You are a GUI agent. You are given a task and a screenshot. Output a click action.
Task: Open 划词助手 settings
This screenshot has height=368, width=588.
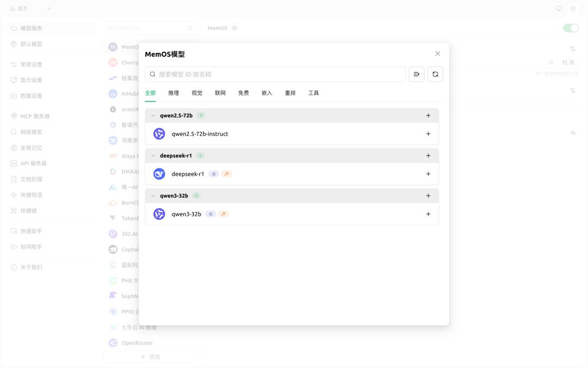point(51,247)
